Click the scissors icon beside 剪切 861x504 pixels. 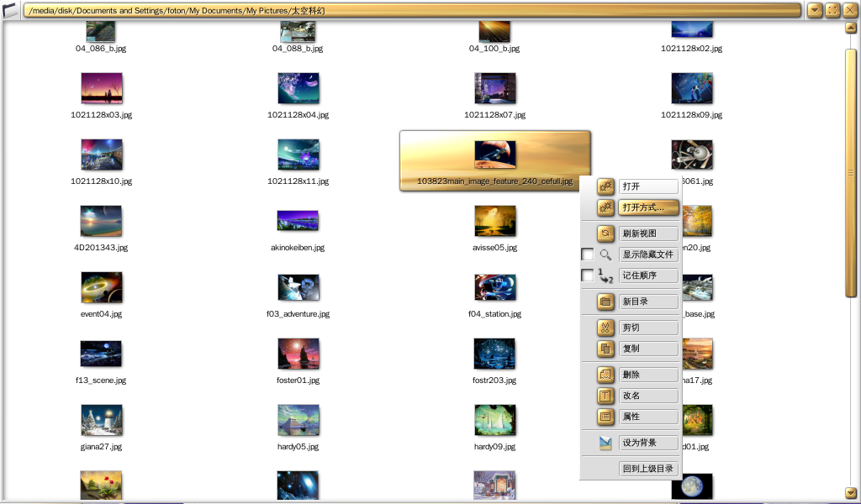pyautogui.click(x=605, y=328)
